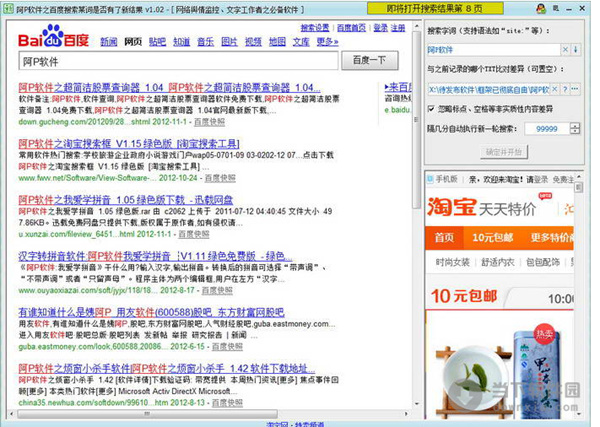This screenshot has height=427, width=600.
Task: Click the left arrow of horizontal scrollbar
Action: pos(11,414)
